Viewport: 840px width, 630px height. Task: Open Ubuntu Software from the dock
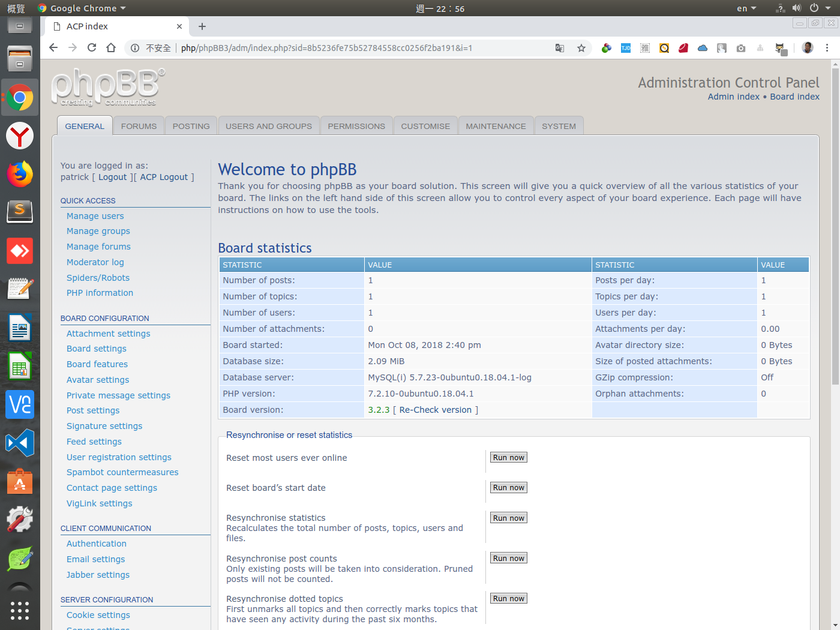click(20, 481)
